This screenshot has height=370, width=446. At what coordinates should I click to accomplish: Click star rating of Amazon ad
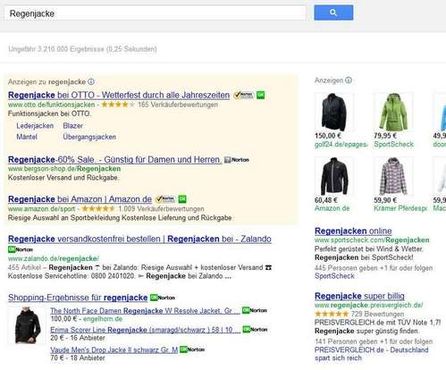[98, 209]
